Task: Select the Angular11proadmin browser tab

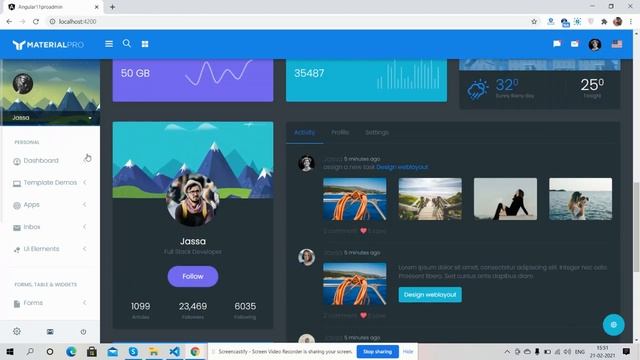Action: [x=54, y=7]
